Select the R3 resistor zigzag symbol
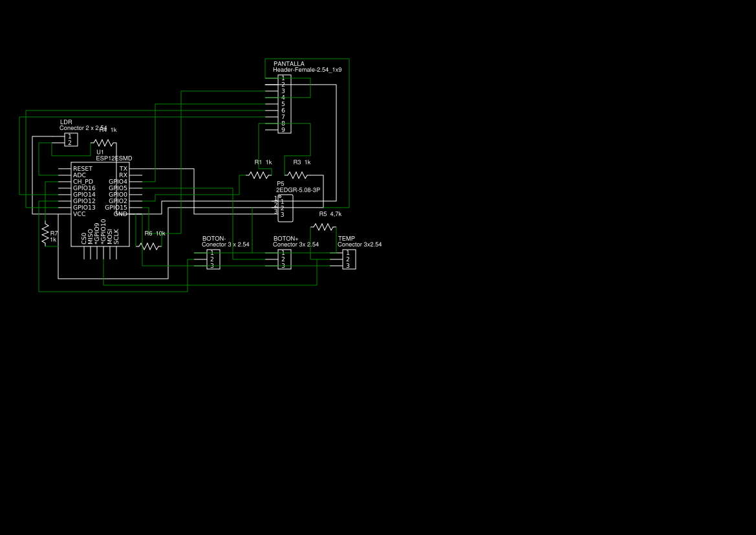Image resolution: width=756 pixels, height=535 pixels. tap(297, 175)
